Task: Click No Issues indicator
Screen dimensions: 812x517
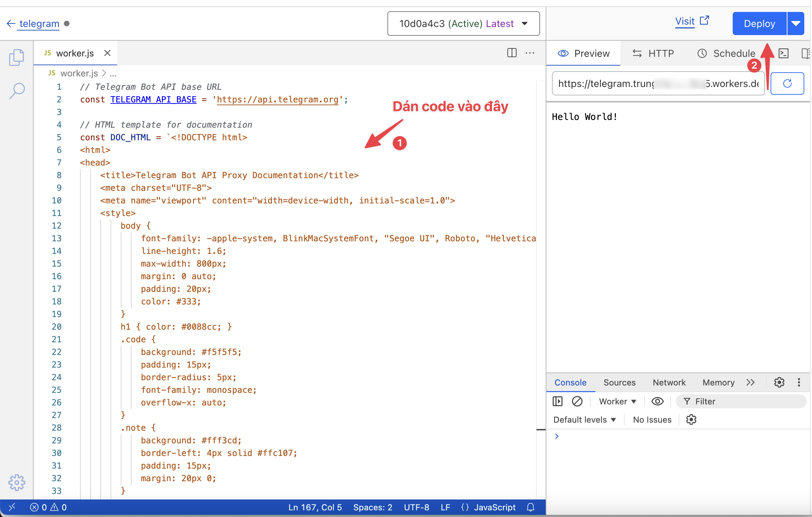Action: coord(652,419)
